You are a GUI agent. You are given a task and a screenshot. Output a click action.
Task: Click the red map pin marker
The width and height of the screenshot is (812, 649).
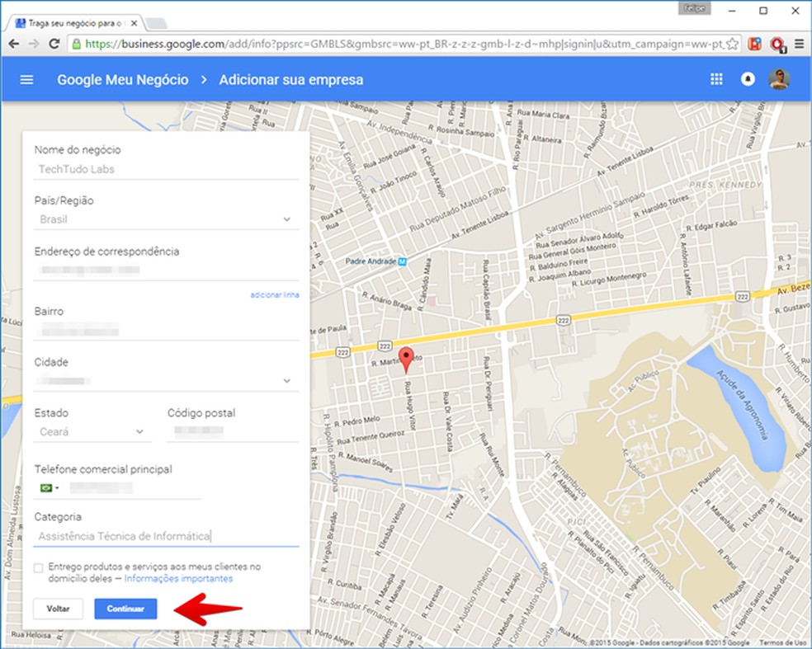(407, 360)
